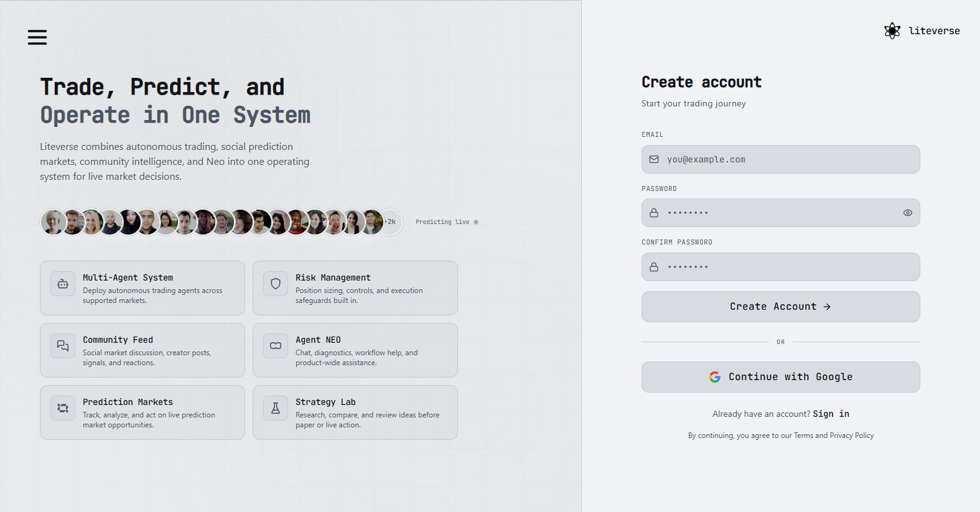Click the Liteverse atom logo
980x512 pixels.
click(x=892, y=31)
